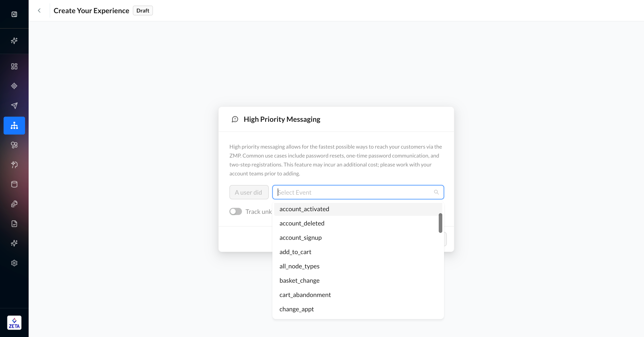Click the report document icon in sidebar
This screenshot has width=644, height=337.
pyautogui.click(x=14, y=223)
